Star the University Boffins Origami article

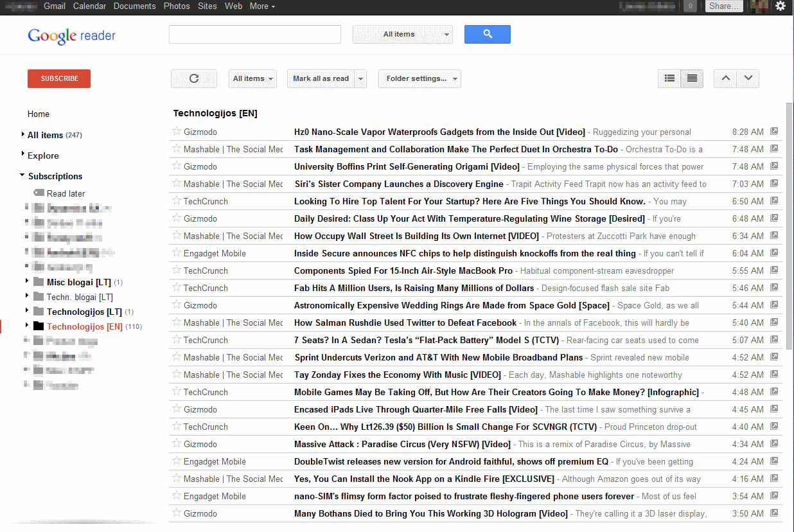click(x=177, y=166)
